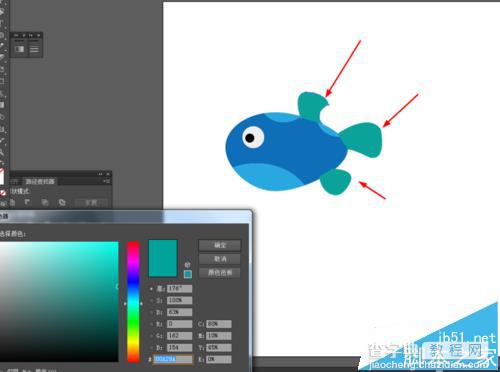This screenshot has width=500, height=372.
Task: Open the Stroke panel icon with horizontal lines
Action: [34, 49]
